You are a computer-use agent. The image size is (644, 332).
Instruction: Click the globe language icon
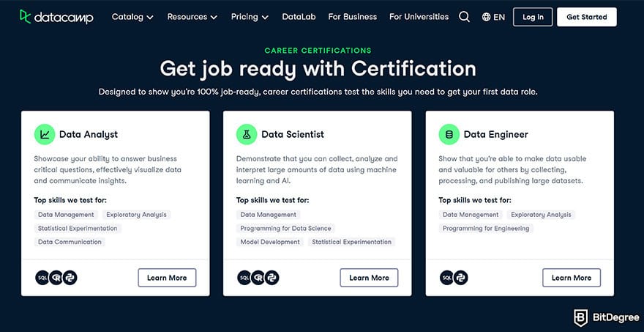point(486,17)
